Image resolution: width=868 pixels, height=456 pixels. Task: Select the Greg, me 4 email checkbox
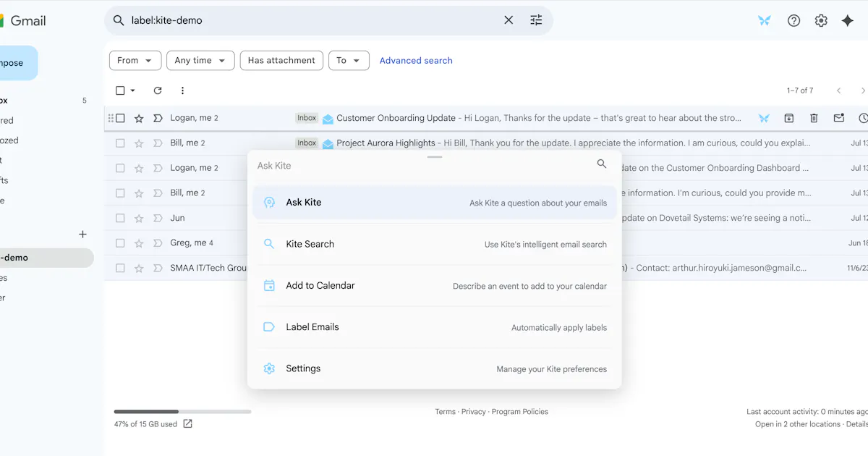point(120,243)
